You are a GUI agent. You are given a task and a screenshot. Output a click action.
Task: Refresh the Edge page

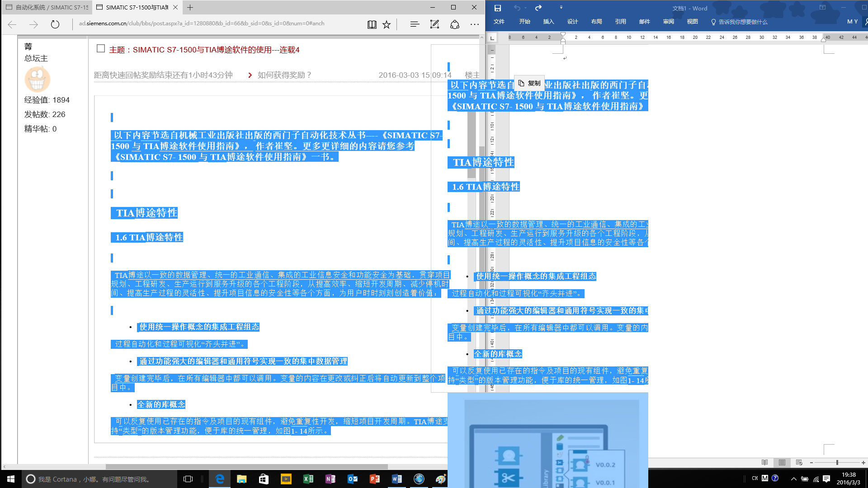point(55,24)
